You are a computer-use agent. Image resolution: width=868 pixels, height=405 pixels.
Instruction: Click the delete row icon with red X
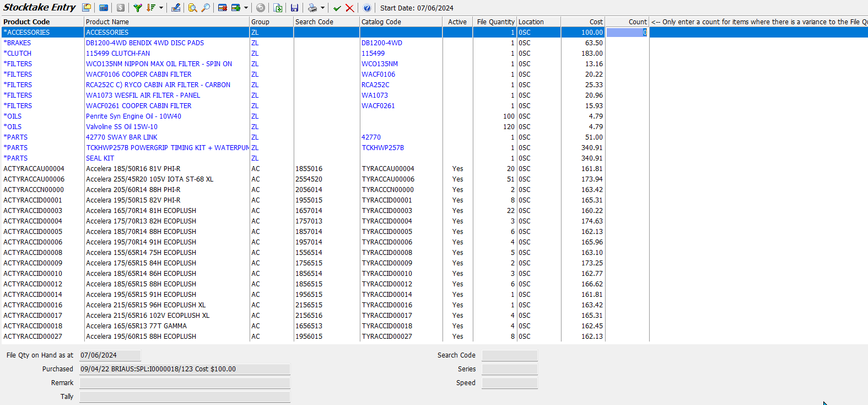click(223, 8)
